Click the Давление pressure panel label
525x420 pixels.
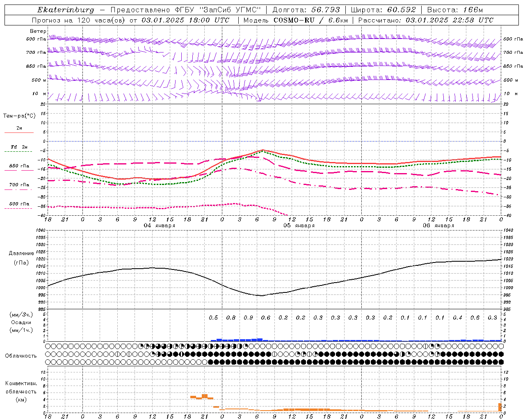21,253
